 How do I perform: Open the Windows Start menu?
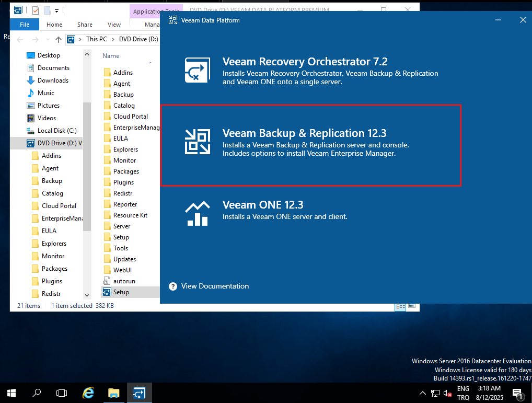coord(11,393)
